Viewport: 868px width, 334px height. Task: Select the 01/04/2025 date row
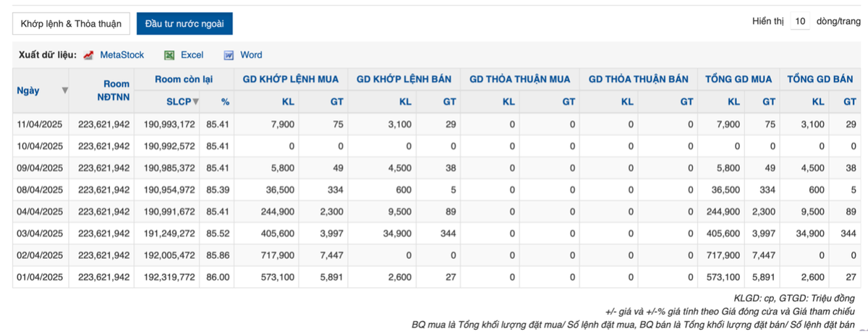click(x=41, y=276)
